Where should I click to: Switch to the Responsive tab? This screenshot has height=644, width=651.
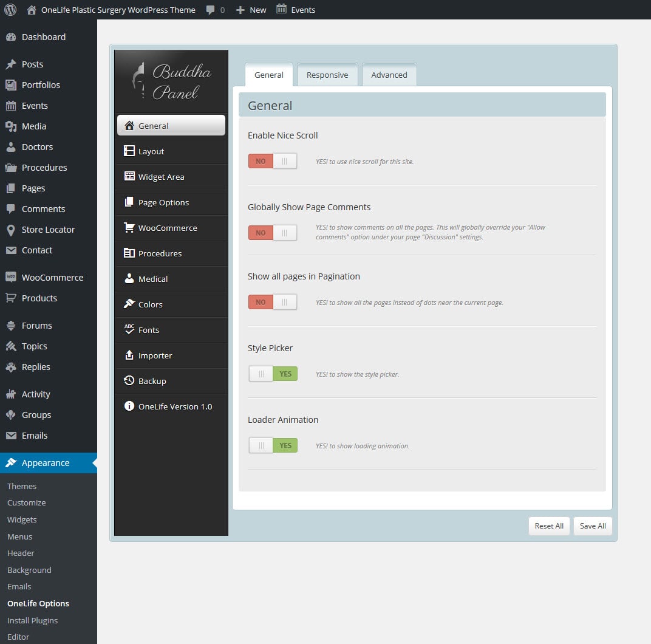pyautogui.click(x=327, y=75)
